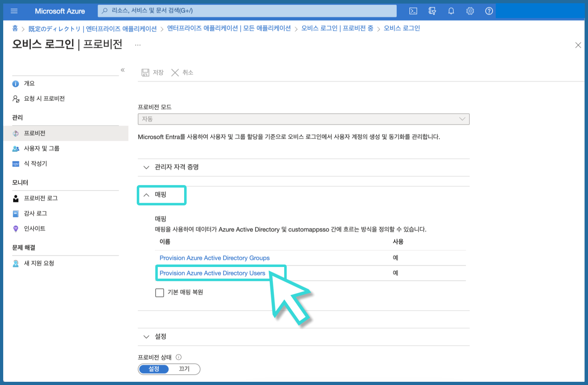Screen dimensions: 588x385
Task: Click the 이름 column header
Action: tap(165, 242)
